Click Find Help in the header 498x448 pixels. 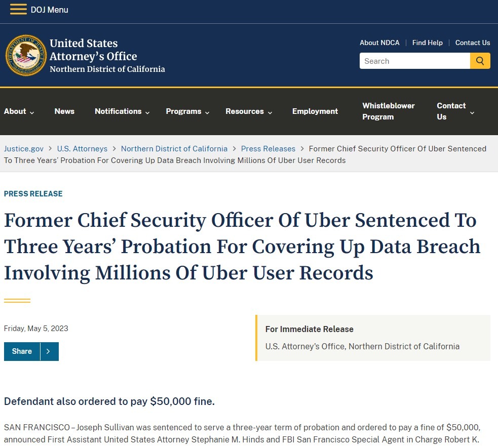[x=427, y=43]
